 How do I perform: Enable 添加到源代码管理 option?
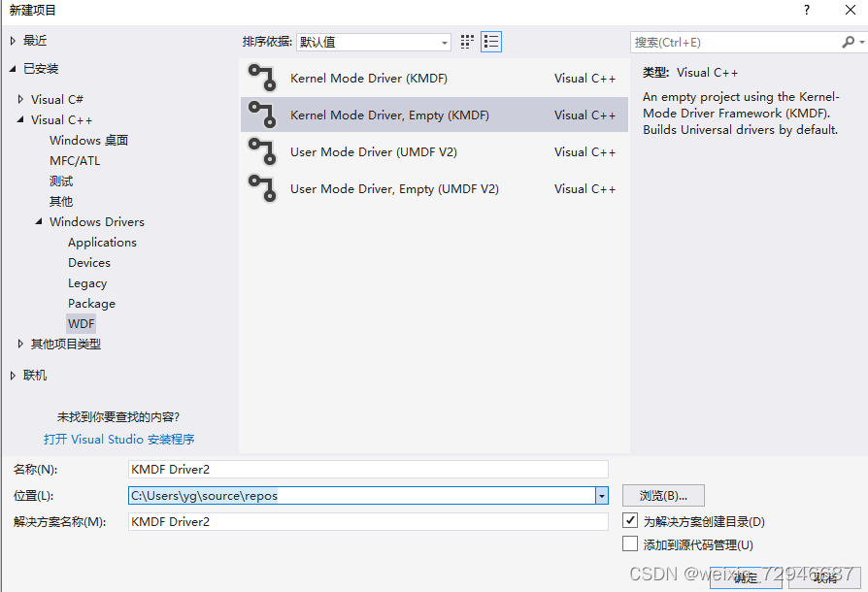pos(630,543)
